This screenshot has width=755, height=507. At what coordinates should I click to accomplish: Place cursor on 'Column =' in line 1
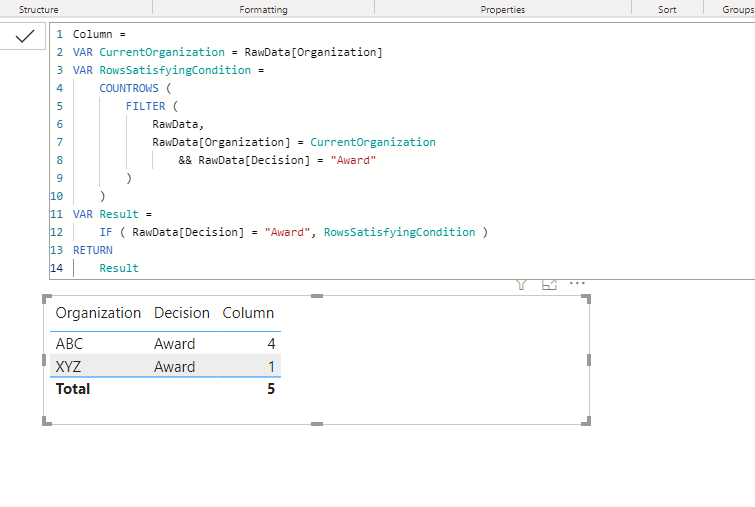point(99,34)
